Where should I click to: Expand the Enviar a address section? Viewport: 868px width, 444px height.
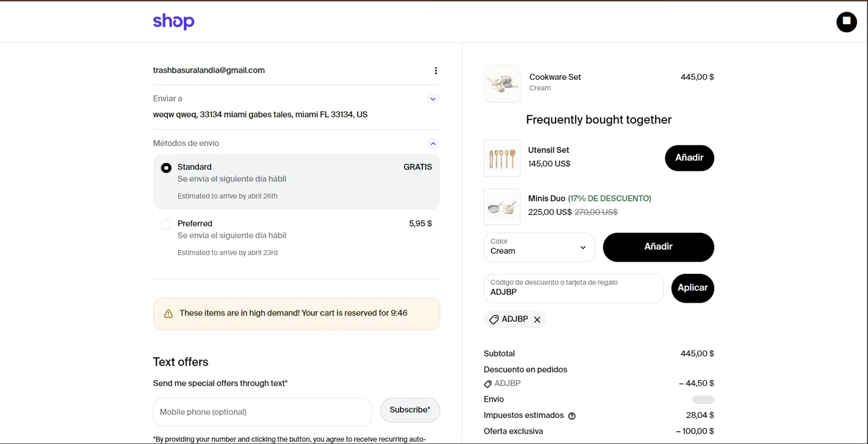point(433,99)
